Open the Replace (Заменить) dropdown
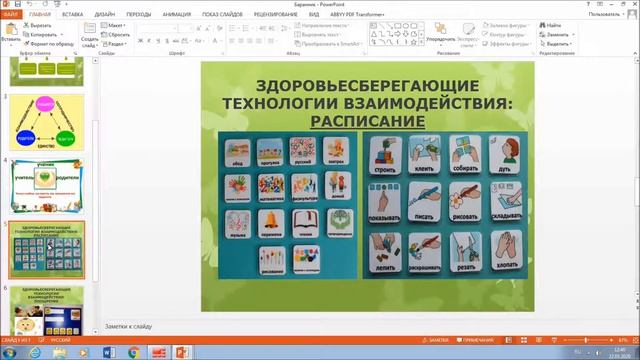The height and width of the screenshot is (360, 640). coord(557,35)
